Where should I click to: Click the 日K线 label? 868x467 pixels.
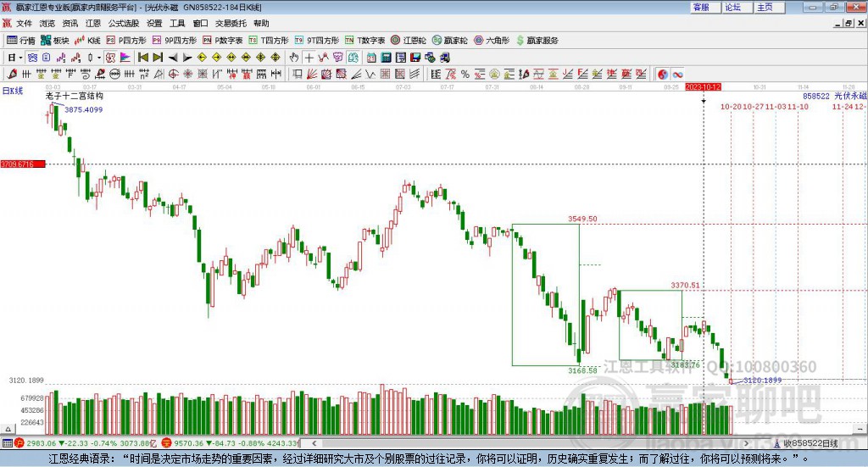[x=13, y=92]
